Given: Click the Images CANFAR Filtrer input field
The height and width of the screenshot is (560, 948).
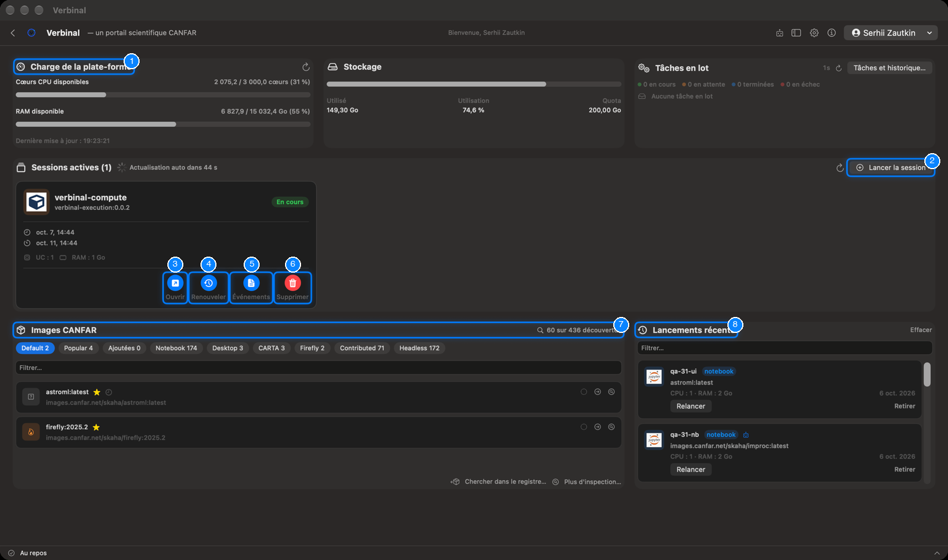Looking at the screenshot, I should (319, 368).
